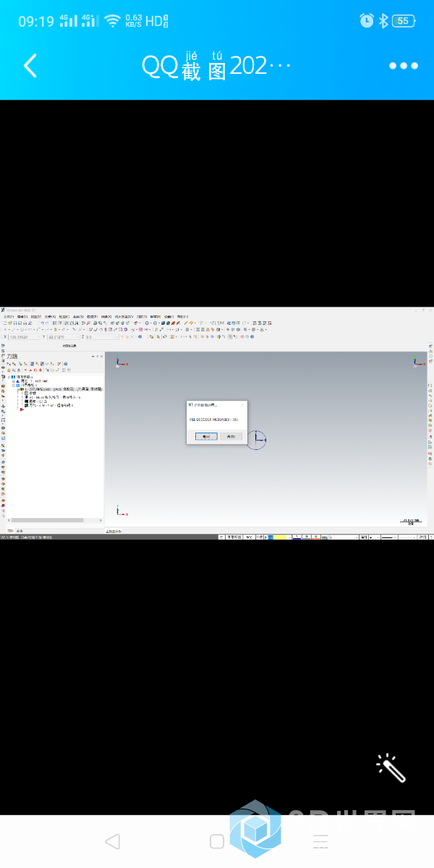The height and width of the screenshot is (868, 434).
Task: Select the 刀具群组-1 tree item
Action: coord(29,385)
